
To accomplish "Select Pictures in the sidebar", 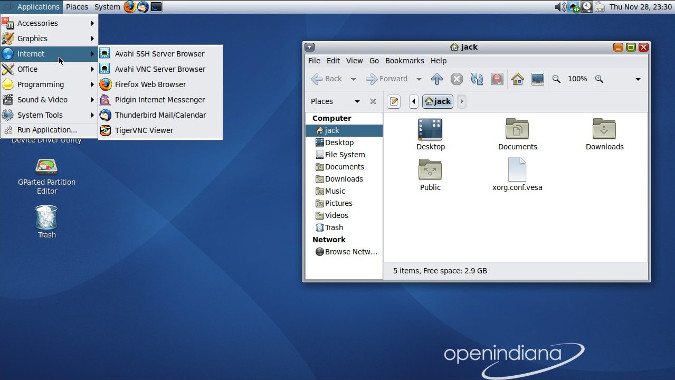I will (344, 203).
